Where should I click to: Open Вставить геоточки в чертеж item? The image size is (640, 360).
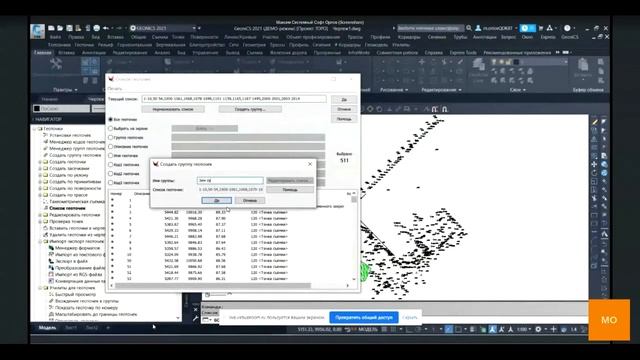(73, 228)
